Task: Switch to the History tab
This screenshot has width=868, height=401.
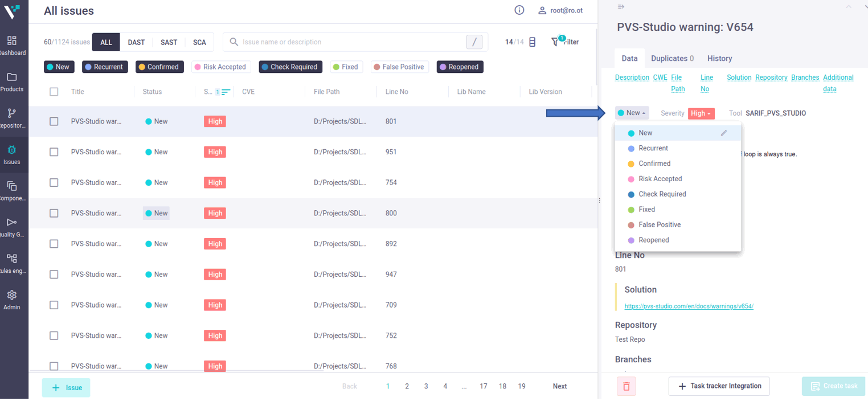Action: click(719, 59)
